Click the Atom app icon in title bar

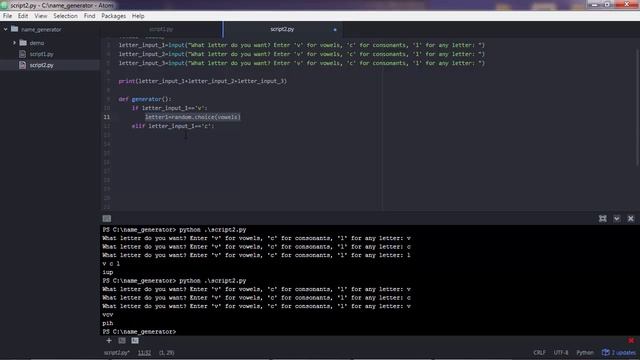(4, 5)
